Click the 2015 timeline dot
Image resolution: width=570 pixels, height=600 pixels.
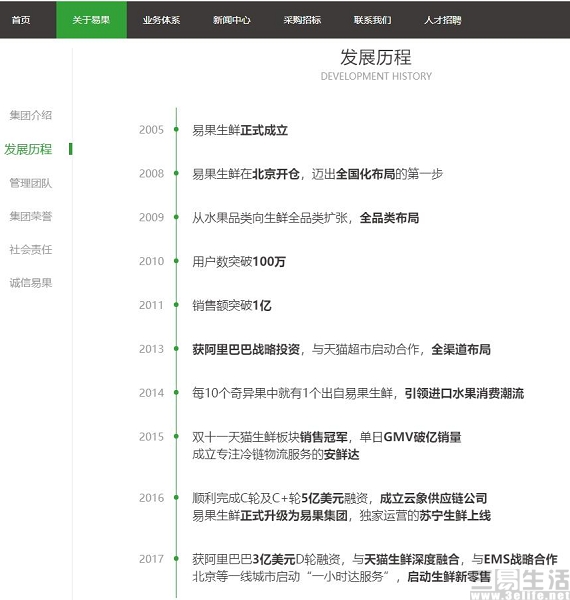pyautogui.click(x=176, y=436)
